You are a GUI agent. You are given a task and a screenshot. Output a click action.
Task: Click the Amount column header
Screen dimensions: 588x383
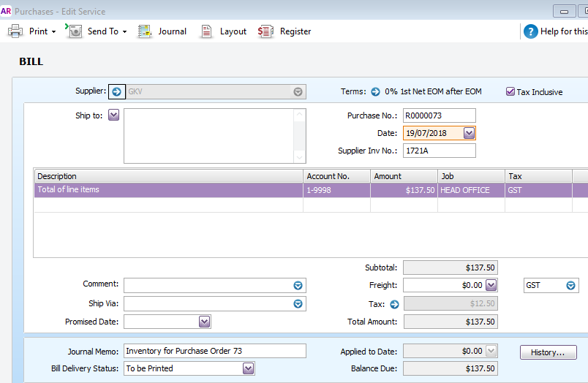point(404,176)
